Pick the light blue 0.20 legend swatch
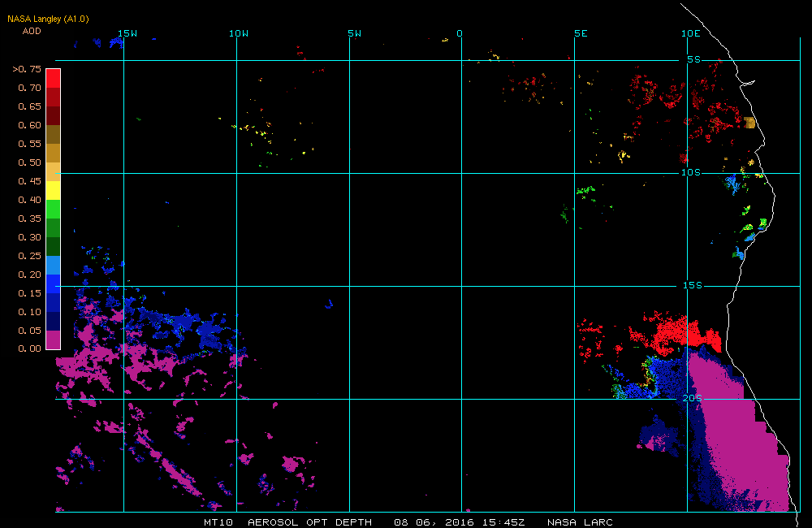 tap(54, 266)
